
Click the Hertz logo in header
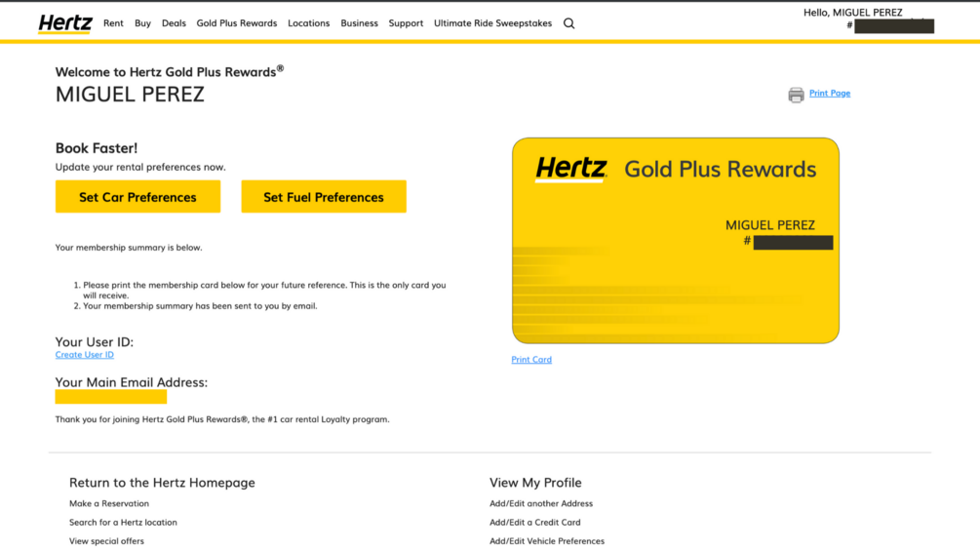point(65,23)
